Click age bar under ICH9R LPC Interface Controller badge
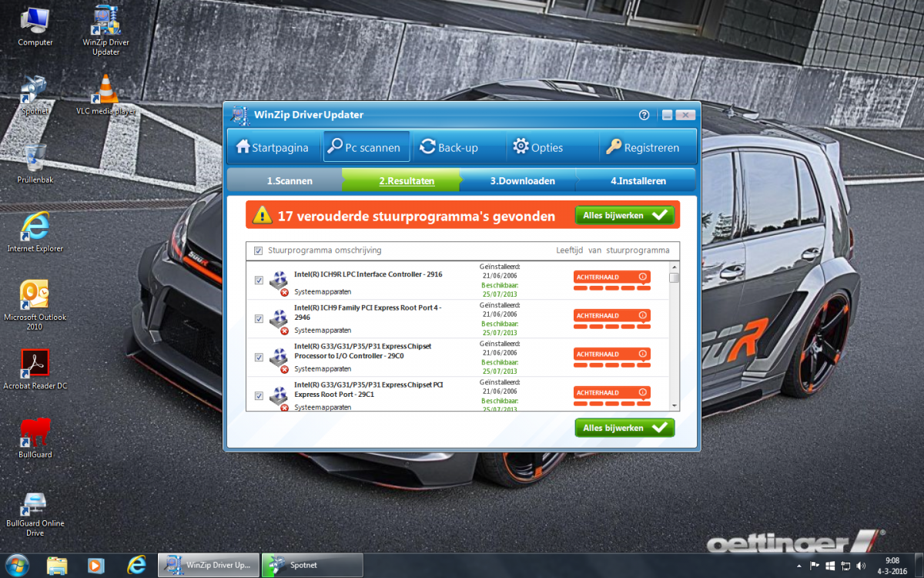 pyautogui.click(x=612, y=288)
